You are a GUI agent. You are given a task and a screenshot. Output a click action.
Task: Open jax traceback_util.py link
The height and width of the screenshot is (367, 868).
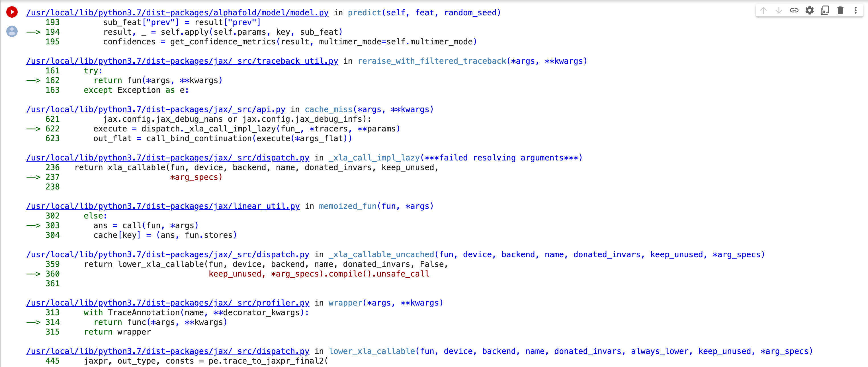point(182,61)
